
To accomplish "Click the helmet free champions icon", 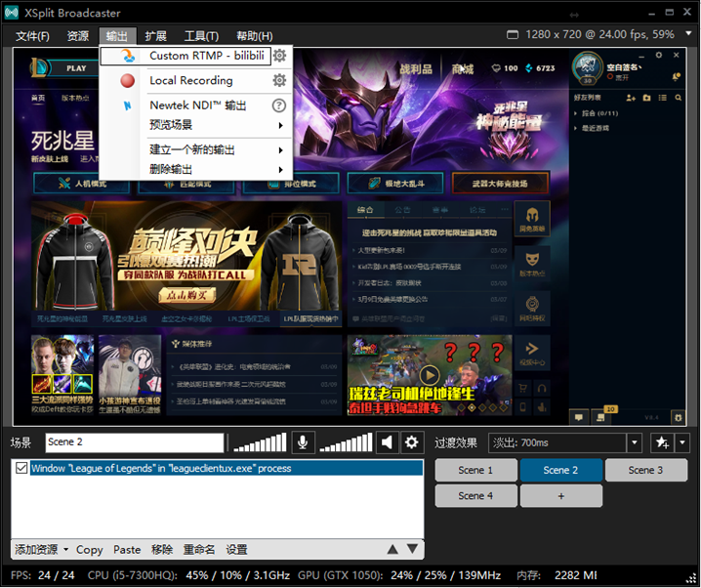I will [x=532, y=219].
